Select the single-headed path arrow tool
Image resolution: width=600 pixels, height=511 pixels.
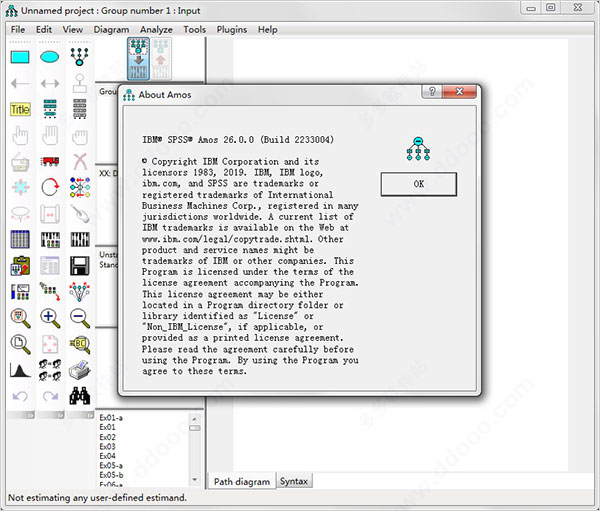pos(20,83)
